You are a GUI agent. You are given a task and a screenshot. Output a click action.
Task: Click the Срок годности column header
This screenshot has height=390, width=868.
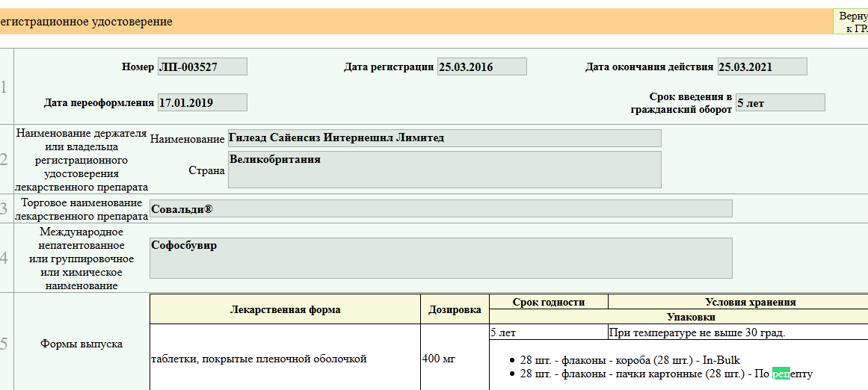click(549, 302)
